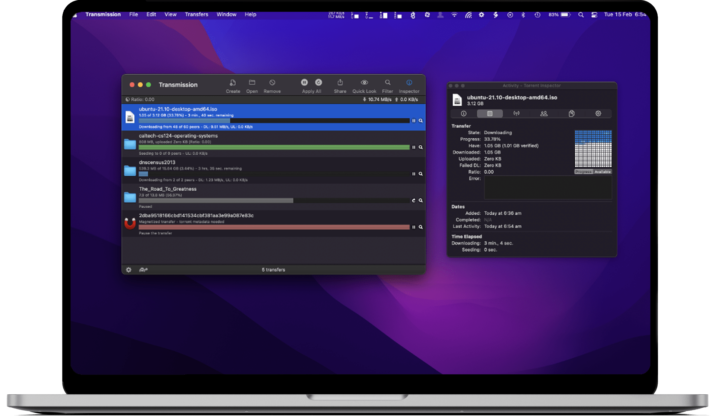Click the Create torrent toolbar icon
Image resolution: width=715 pixels, height=417 pixels.
coord(233,83)
